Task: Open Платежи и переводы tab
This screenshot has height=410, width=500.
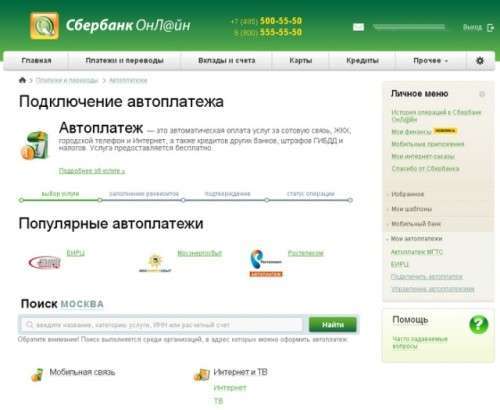Action: coord(124,61)
